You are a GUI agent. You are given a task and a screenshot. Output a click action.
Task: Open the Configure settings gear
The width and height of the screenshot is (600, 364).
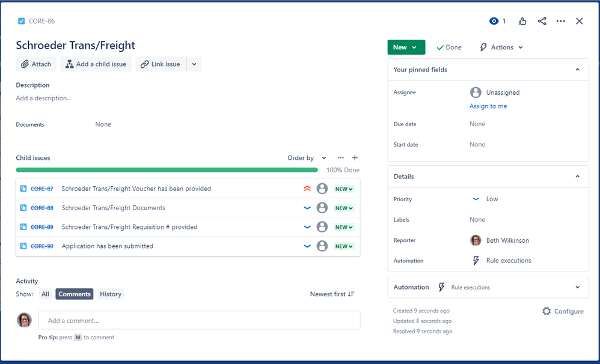tap(546, 311)
